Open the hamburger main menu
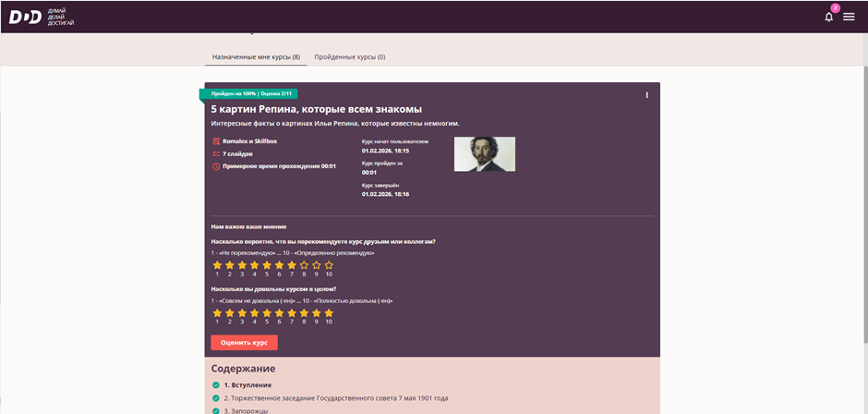The width and height of the screenshot is (868, 414). click(x=849, y=17)
